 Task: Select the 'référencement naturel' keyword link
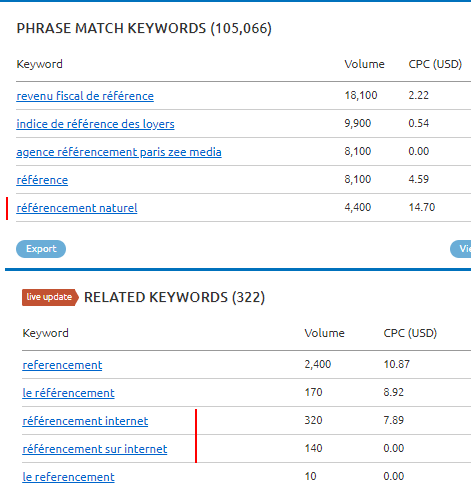click(77, 208)
